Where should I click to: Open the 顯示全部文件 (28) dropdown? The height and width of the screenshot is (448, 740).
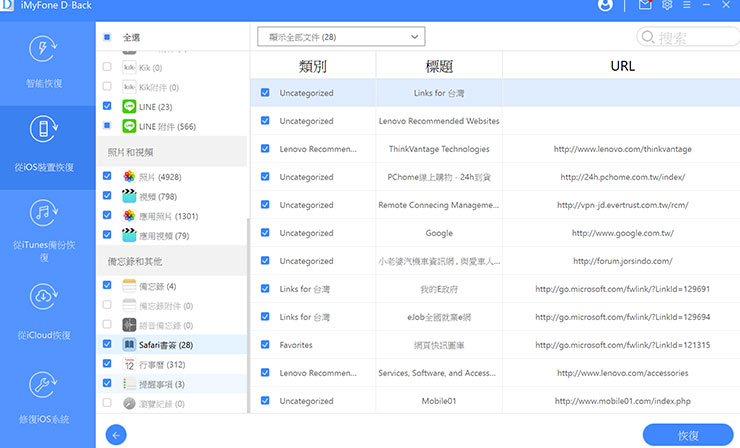pyautogui.click(x=341, y=37)
